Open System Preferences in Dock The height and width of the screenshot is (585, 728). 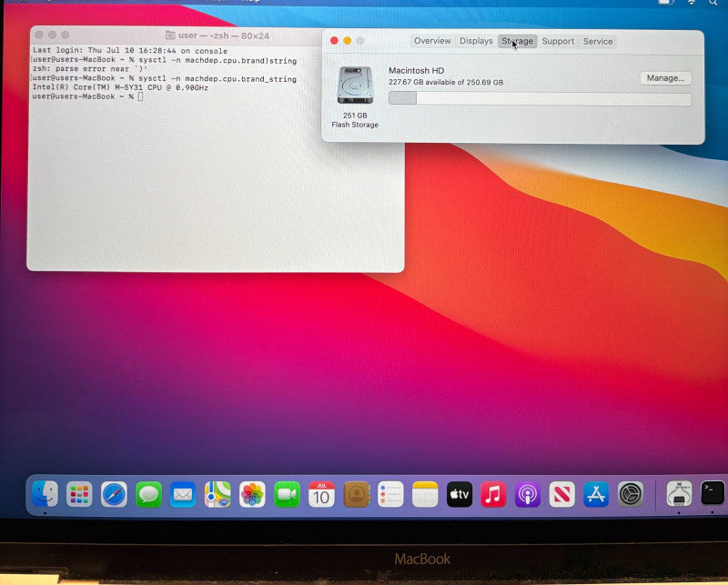(x=631, y=494)
